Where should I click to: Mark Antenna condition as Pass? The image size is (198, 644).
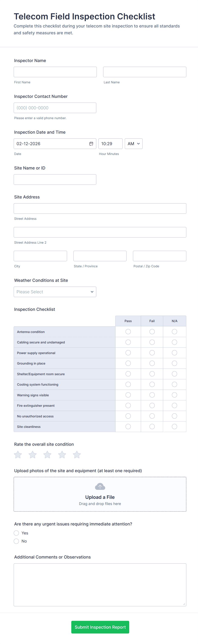coord(128,331)
